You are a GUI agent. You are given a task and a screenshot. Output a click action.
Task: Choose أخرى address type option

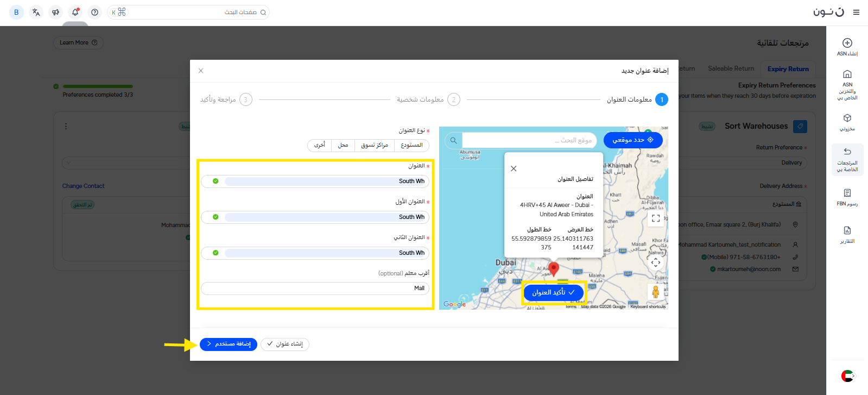click(320, 145)
